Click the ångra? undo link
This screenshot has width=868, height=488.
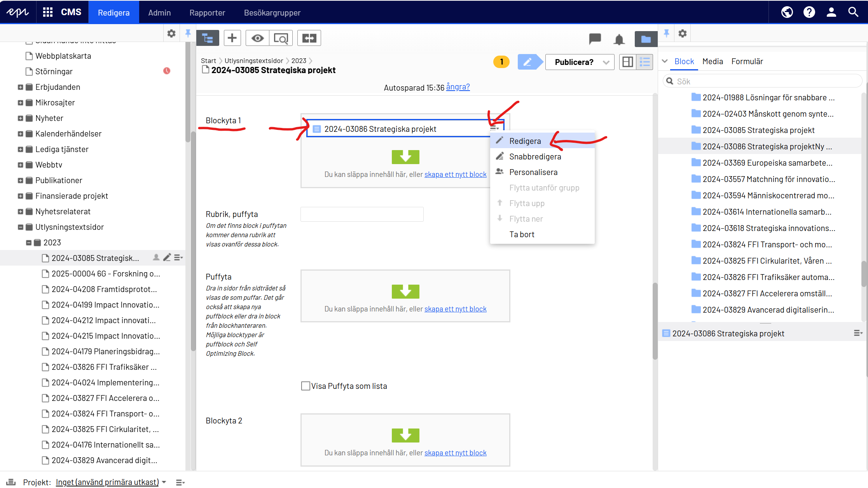(x=458, y=87)
